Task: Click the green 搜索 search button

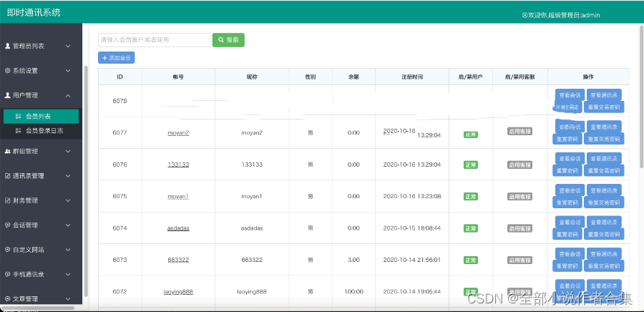Action: pos(228,40)
